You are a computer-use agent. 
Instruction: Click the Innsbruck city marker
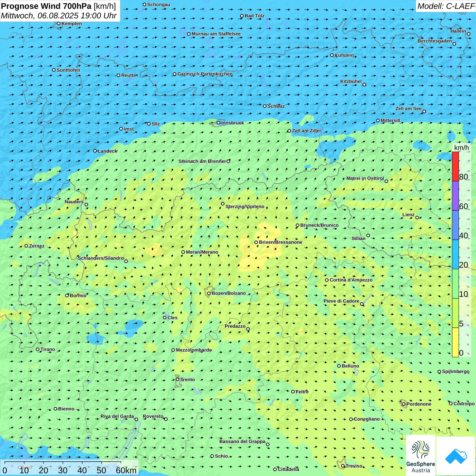(x=218, y=123)
